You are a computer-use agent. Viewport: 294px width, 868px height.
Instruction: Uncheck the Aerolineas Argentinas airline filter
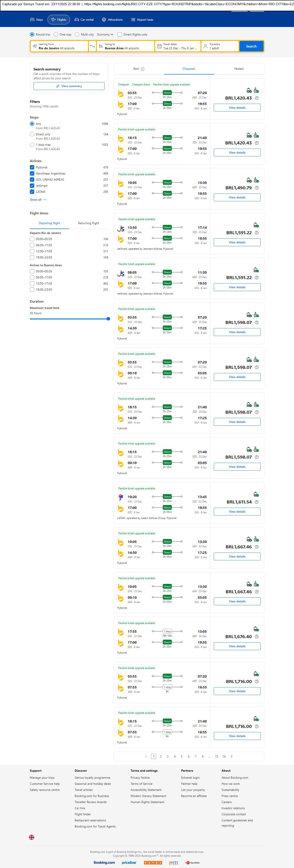(32, 173)
